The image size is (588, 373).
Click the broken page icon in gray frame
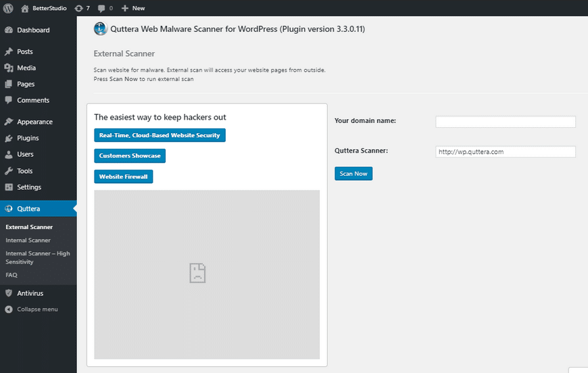tap(197, 273)
